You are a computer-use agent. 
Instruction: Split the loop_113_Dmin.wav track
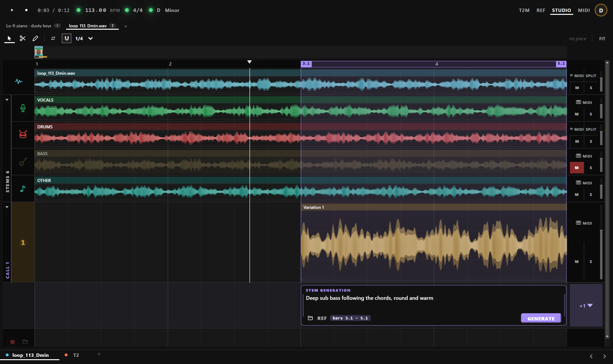591,76
